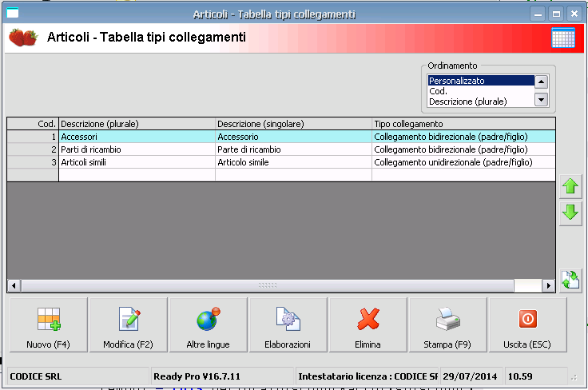Print the table with Stampa (F9)

click(x=447, y=325)
